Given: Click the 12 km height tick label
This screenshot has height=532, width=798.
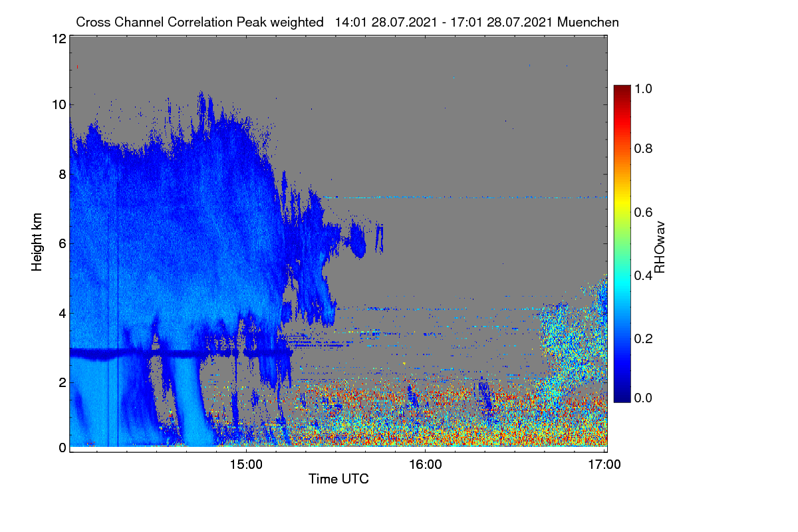Looking at the screenshot, I should point(59,39).
